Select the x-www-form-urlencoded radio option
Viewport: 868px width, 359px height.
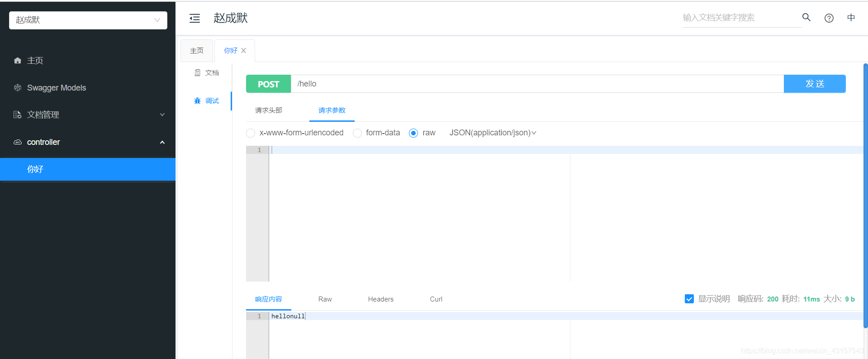click(251, 133)
